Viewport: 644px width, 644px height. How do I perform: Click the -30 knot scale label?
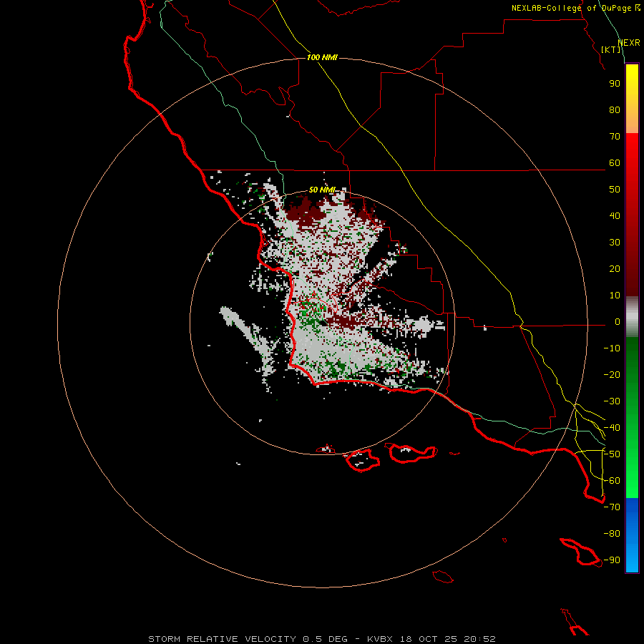pyautogui.click(x=612, y=401)
